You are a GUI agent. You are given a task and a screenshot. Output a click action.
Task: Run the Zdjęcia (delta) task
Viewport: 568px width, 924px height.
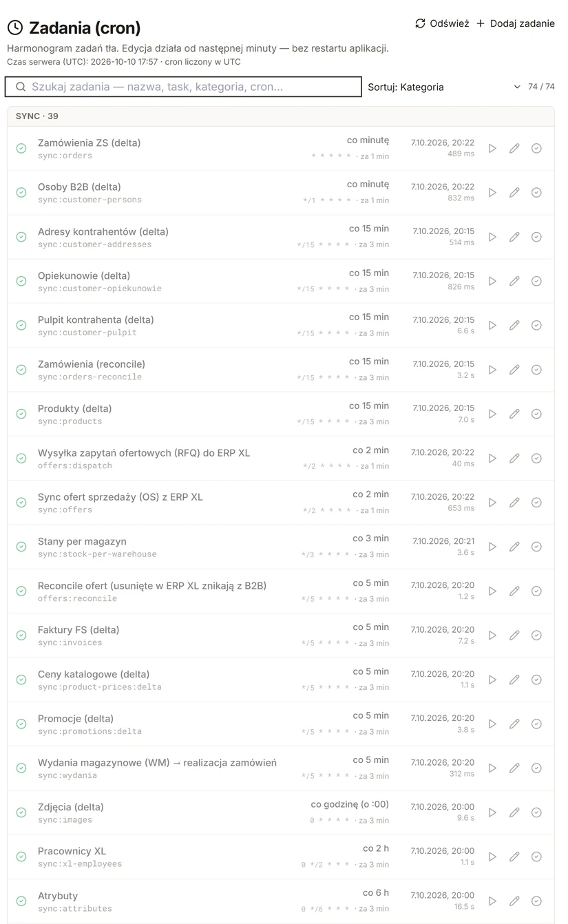(x=492, y=812)
